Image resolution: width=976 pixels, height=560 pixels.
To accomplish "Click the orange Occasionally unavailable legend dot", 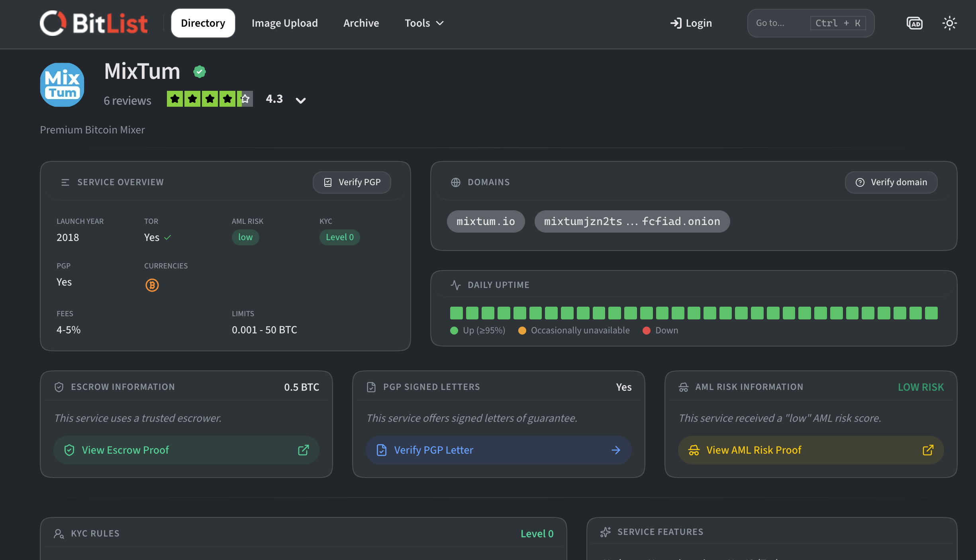I will point(522,331).
